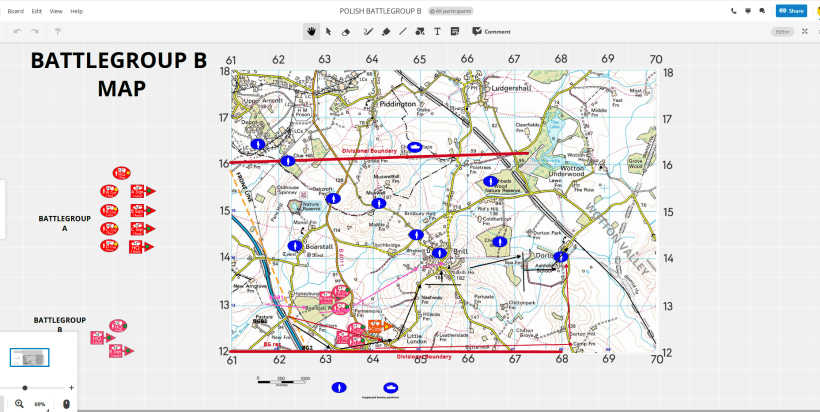Click the zoom in plus button
Image resolution: width=820 pixels, height=412 pixels.
click(71, 388)
